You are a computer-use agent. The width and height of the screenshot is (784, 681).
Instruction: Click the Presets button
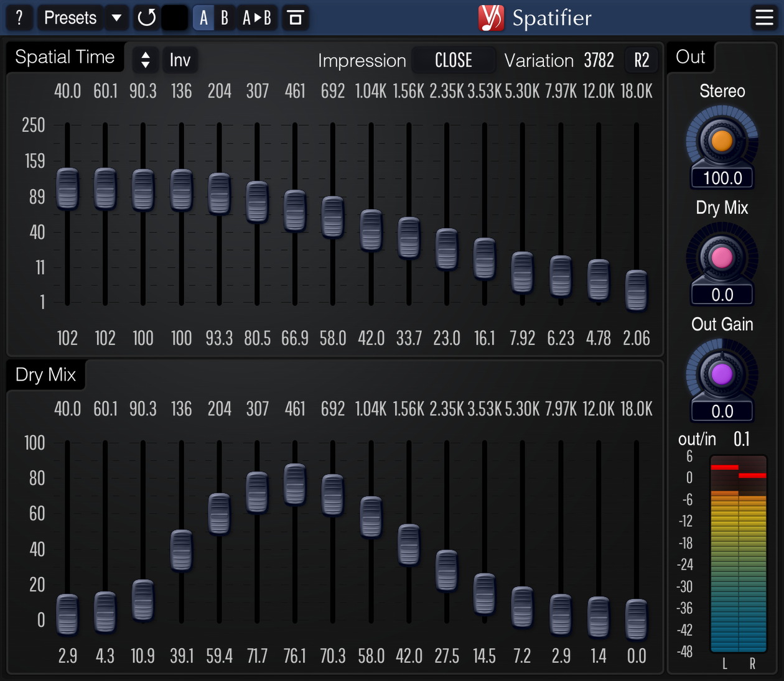pos(69,17)
